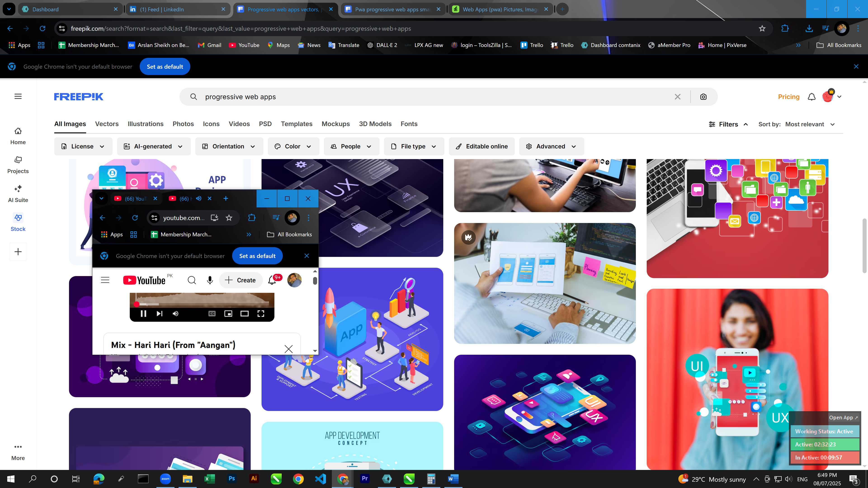Open Freepik user profile avatar
This screenshot has height=488, width=868.
[828, 97]
